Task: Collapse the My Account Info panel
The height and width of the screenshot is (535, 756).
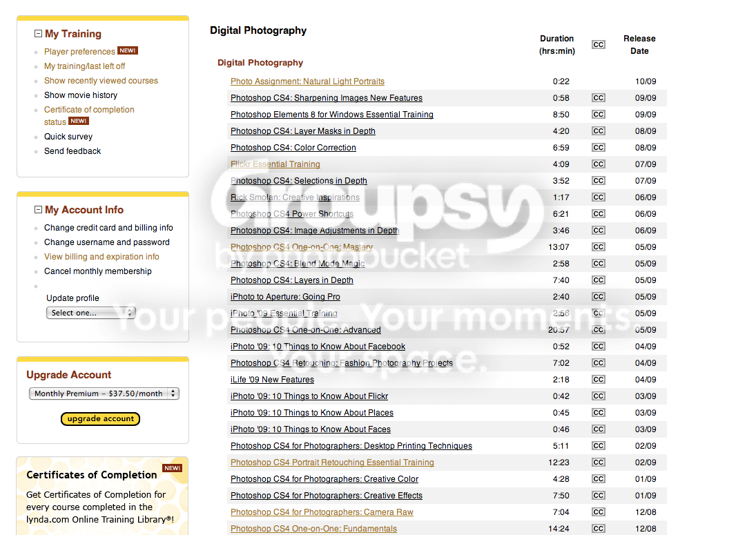Action: (38, 210)
